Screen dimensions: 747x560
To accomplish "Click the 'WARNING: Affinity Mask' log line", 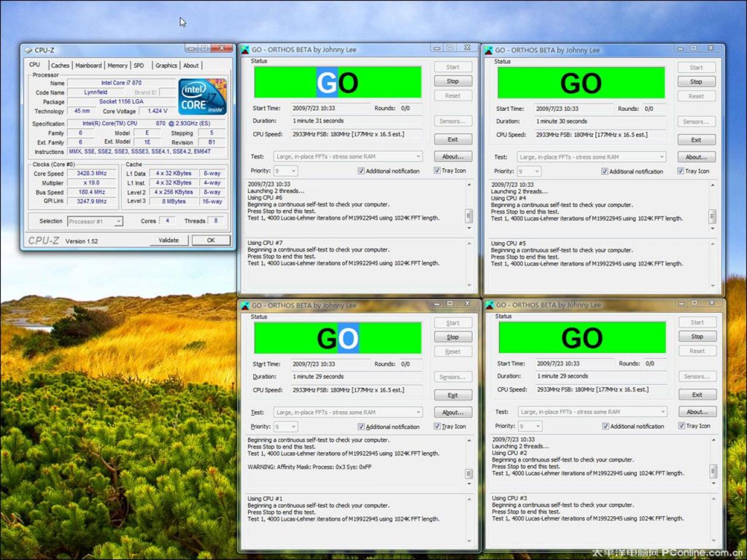I will coord(309,467).
